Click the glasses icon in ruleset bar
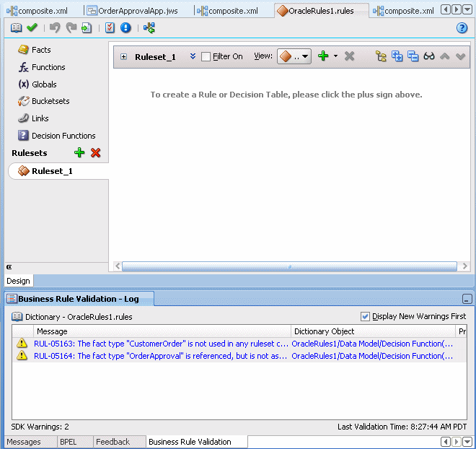Viewport: 476px width, 449px height. point(429,56)
